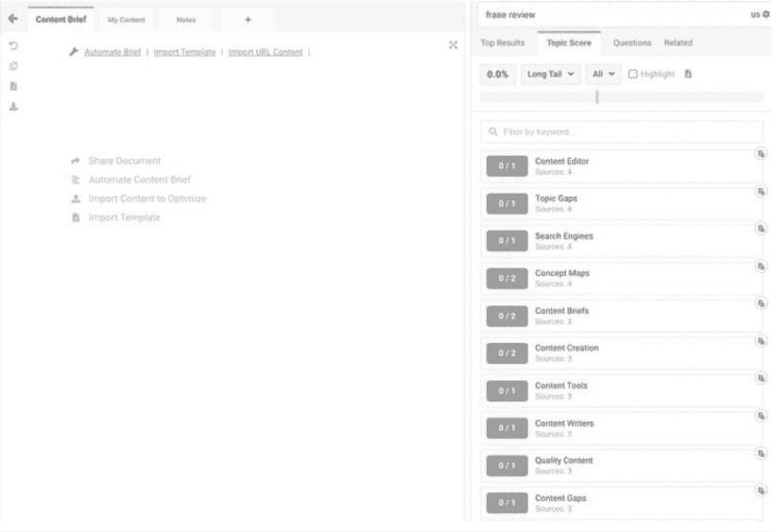Click the Import Template list option
Image resolution: width=775 pixels, height=532 pixels.
[125, 217]
